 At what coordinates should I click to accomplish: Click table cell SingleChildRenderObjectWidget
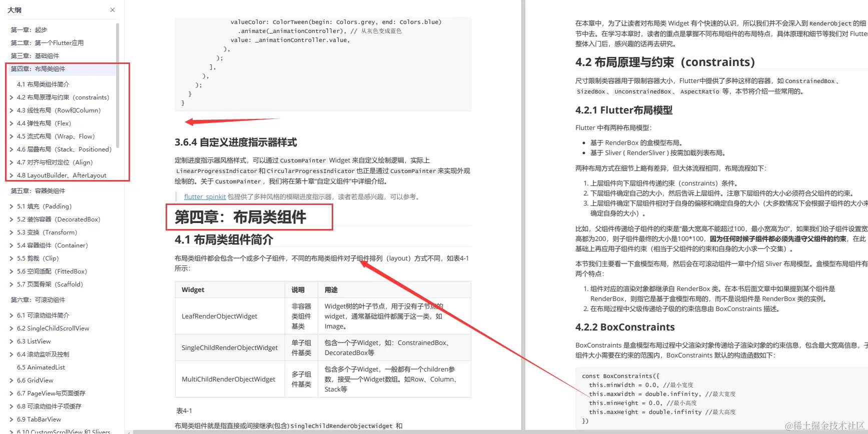tap(230, 347)
